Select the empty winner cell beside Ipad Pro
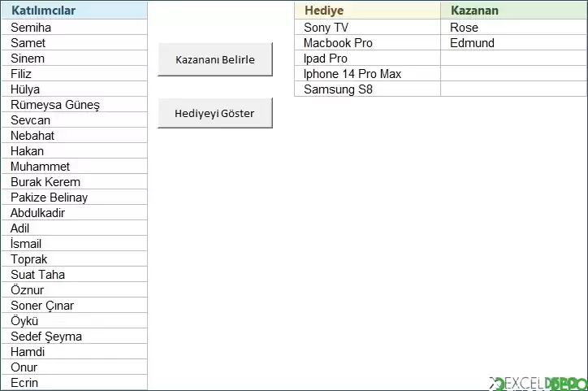This screenshot has height=391, width=588. (514, 58)
